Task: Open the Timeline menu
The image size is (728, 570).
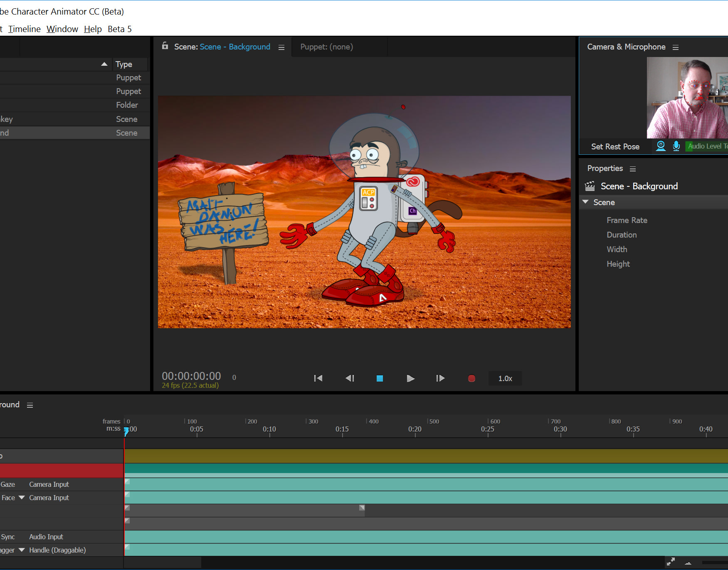Action: click(25, 29)
